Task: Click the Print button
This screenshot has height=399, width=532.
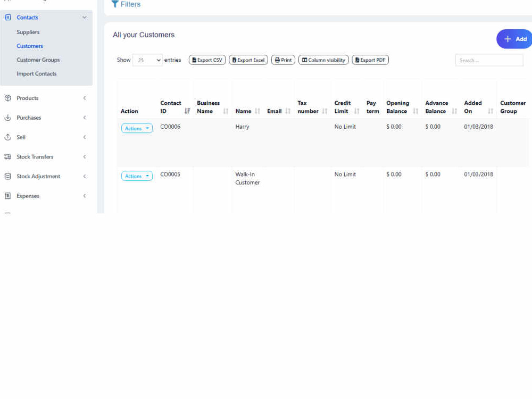Action: coord(284,60)
